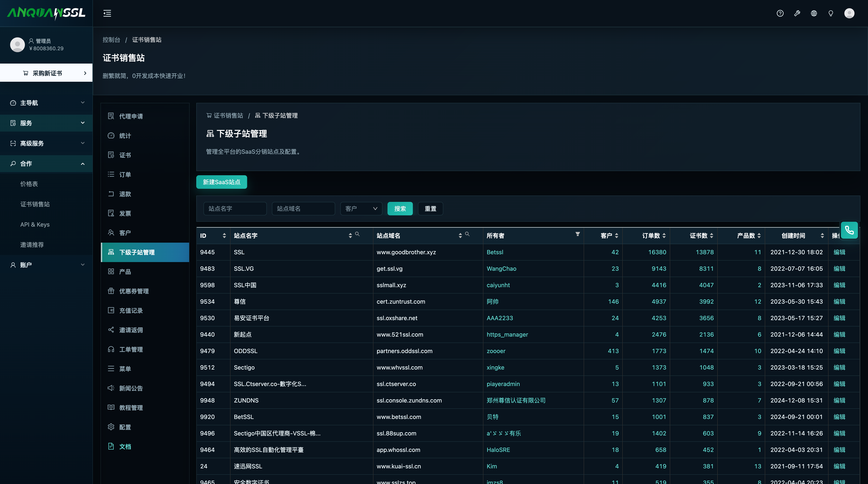
Task: Click 采购新证书 in the sidebar
Action: pyautogui.click(x=46, y=73)
